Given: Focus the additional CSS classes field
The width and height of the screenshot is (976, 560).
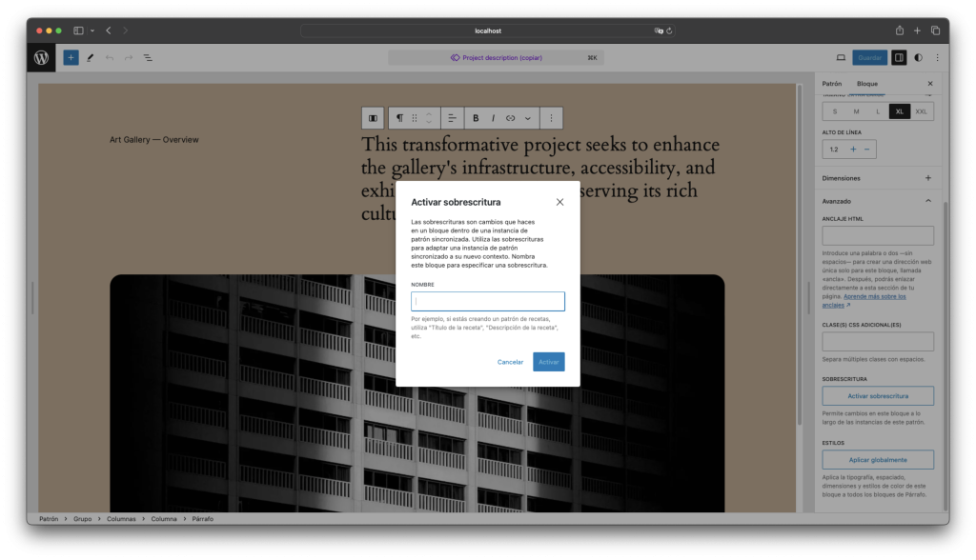Looking at the screenshot, I should [x=878, y=342].
